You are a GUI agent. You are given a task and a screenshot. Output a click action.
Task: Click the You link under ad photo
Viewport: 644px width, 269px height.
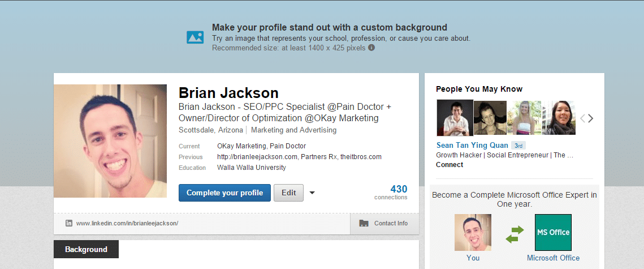pyautogui.click(x=473, y=258)
